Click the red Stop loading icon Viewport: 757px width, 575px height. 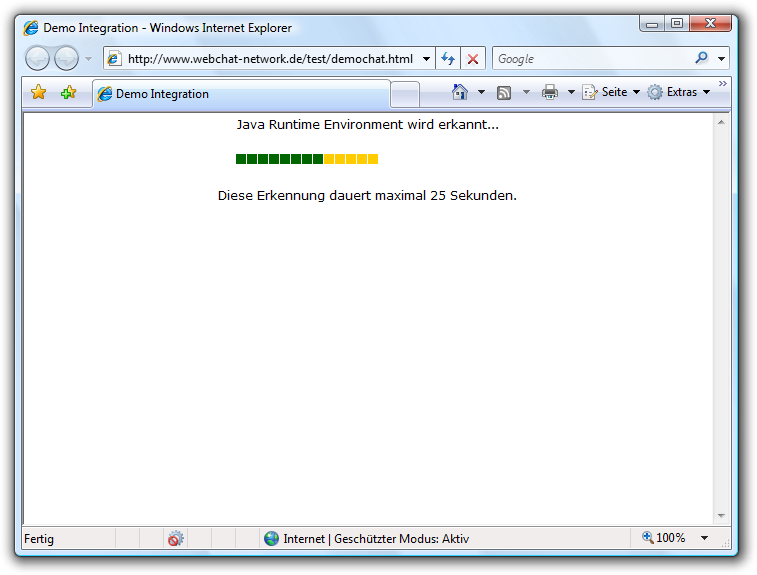pos(473,59)
